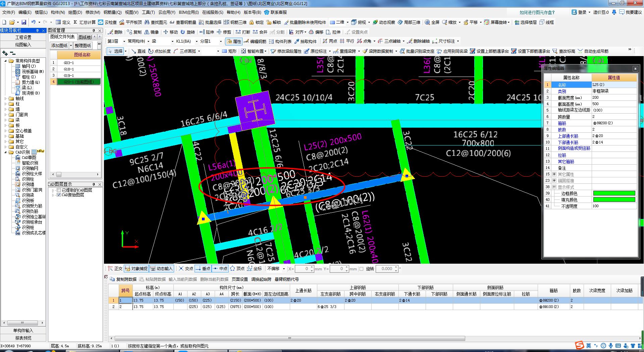This screenshot has height=352, width=644.
Task: Run 云检查 cloud check
Action: tap(107, 22)
